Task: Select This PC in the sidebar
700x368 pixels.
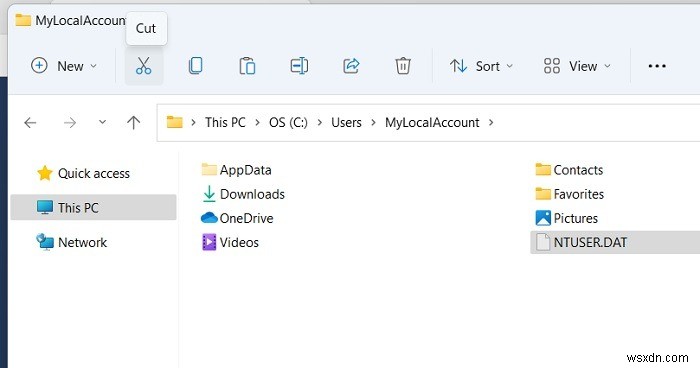Action: coord(93,207)
